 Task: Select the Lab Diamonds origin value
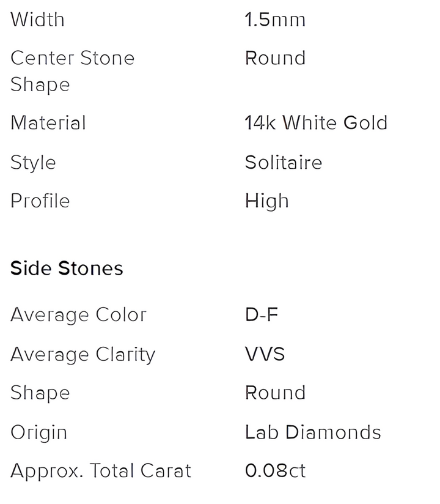pos(313,432)
